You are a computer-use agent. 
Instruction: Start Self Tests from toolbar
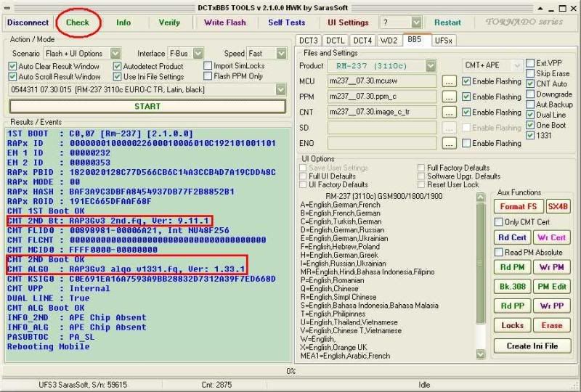pyautogui.click(x=287, y=23)
